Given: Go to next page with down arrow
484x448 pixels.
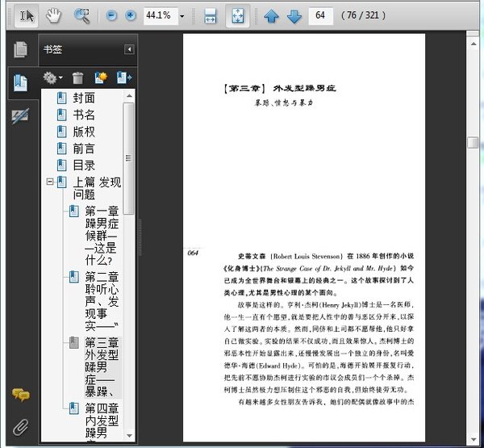Looking at the screenshot, I should pyautogui.click(x=294, y=15).
